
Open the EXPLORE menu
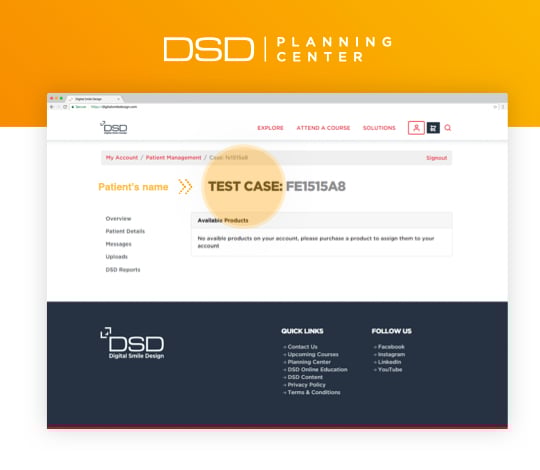coord(270,128)
